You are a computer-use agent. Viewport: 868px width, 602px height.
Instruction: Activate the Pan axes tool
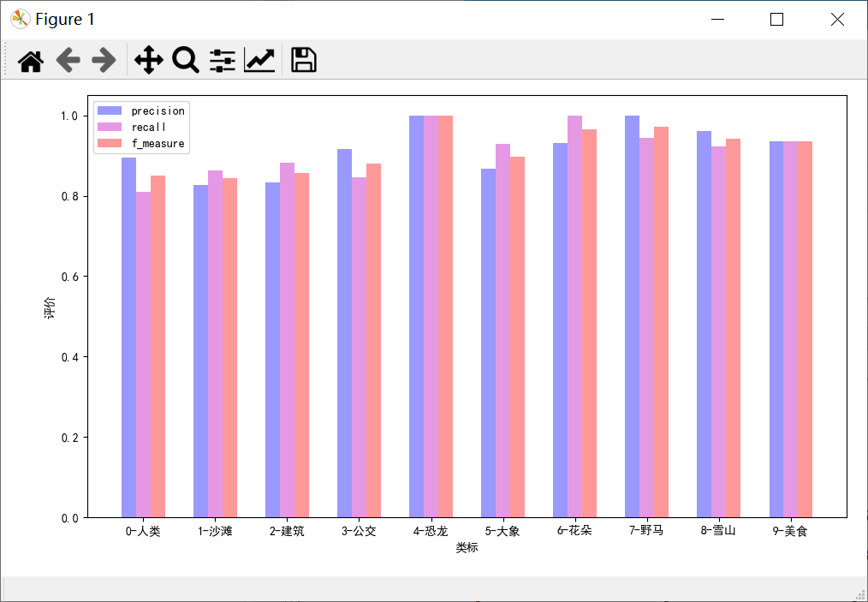[149, 60]
